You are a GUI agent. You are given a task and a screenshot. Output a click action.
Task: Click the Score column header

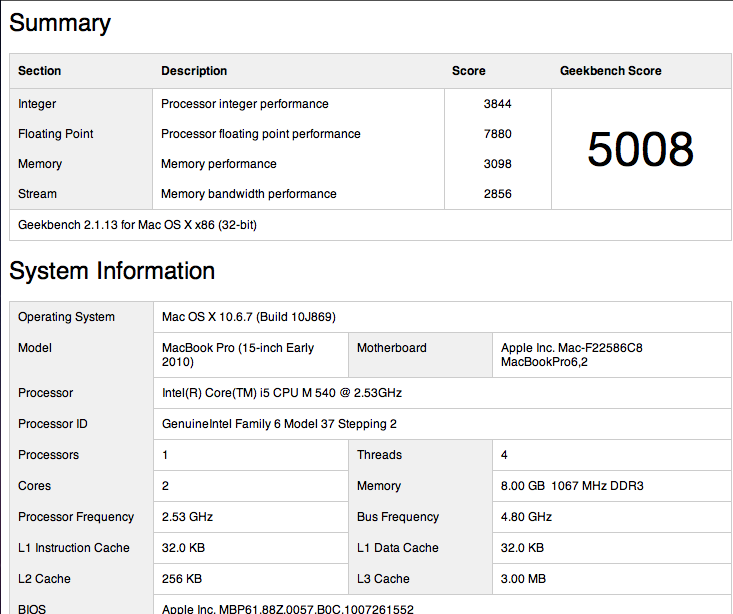[x=468, y=71]
